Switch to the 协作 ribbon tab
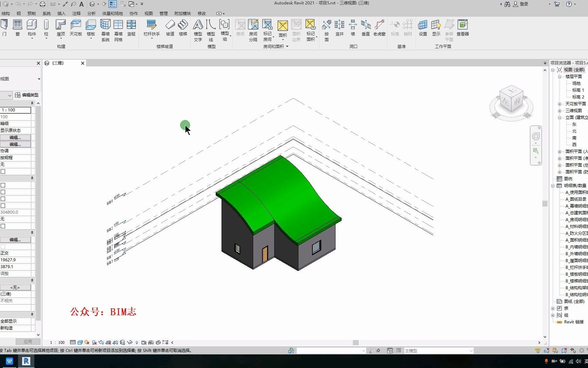 (133, 13)
